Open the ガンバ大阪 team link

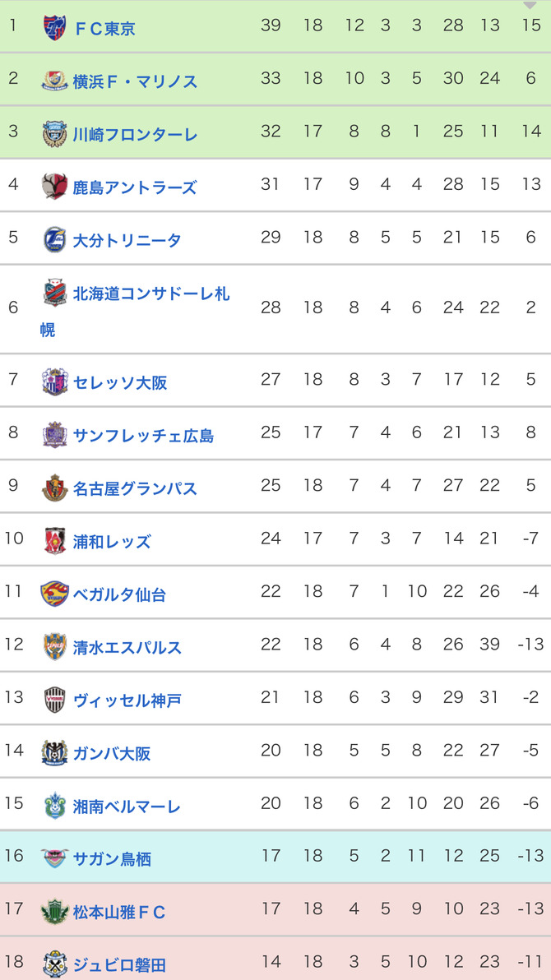point(112,753)
